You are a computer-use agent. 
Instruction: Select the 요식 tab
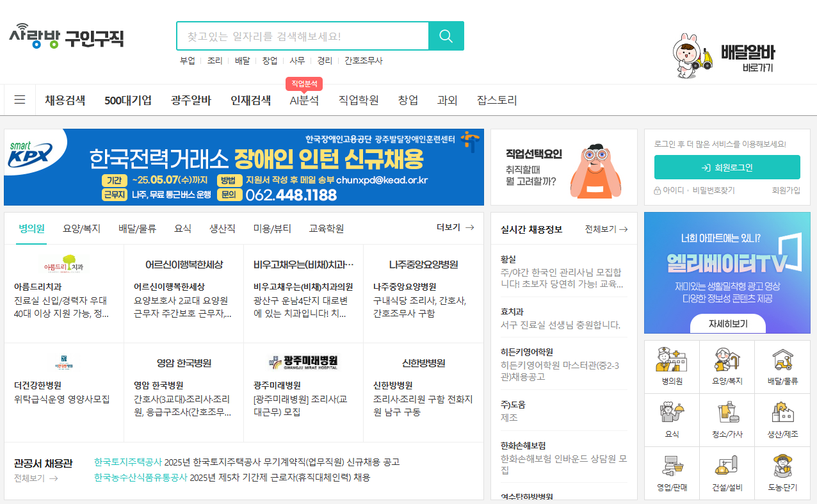point(183,229)
